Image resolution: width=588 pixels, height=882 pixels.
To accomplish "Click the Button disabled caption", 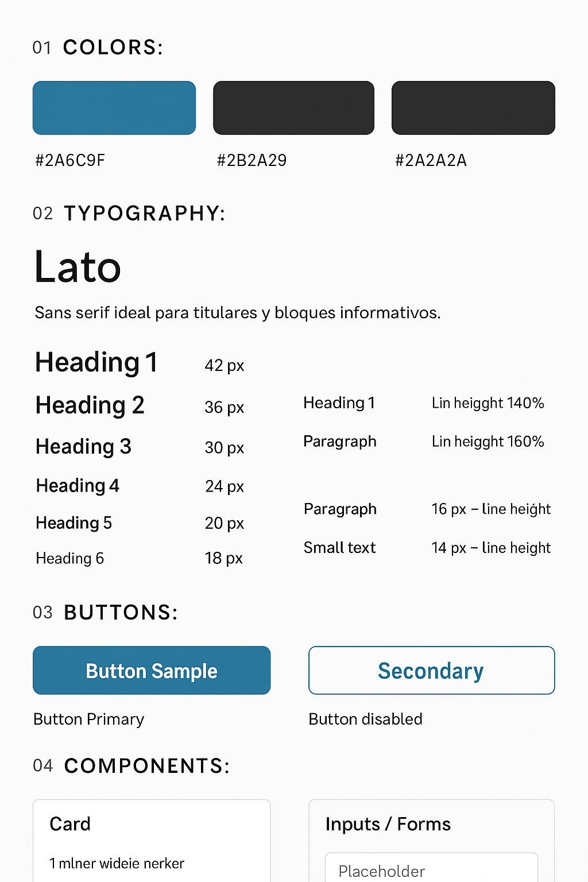I will (x=365, y=719).
